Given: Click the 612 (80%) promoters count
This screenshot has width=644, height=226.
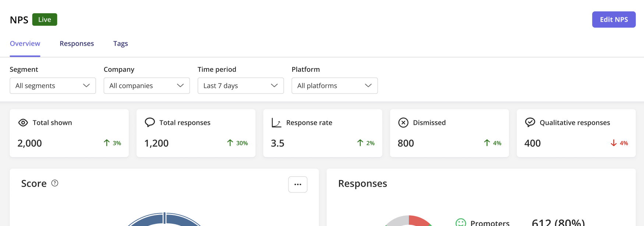Looking at the screenshot, I should [x=558, y=222].
